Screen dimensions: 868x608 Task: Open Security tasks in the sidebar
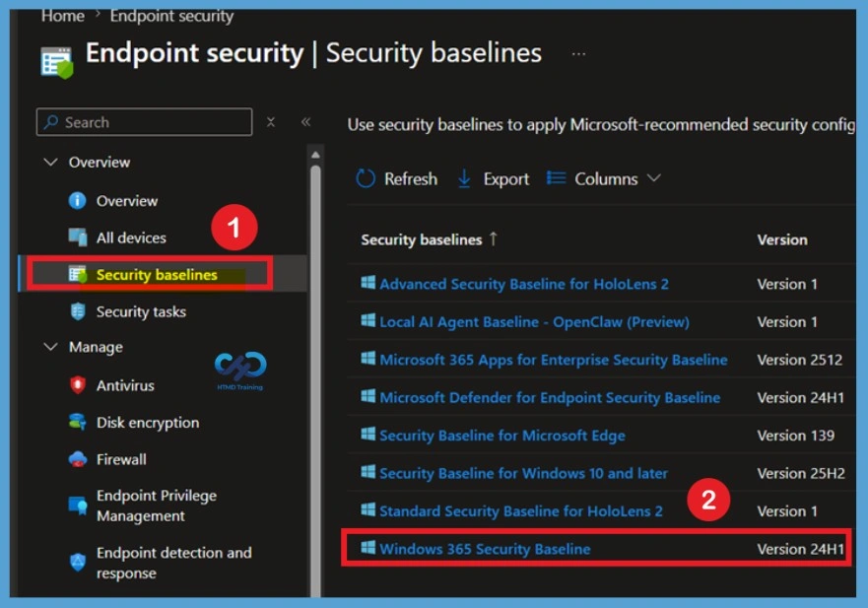(x=141, y=311)
